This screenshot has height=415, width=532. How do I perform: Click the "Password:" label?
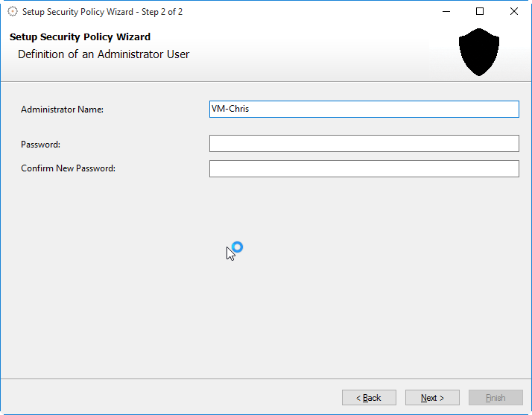[40, 145]
